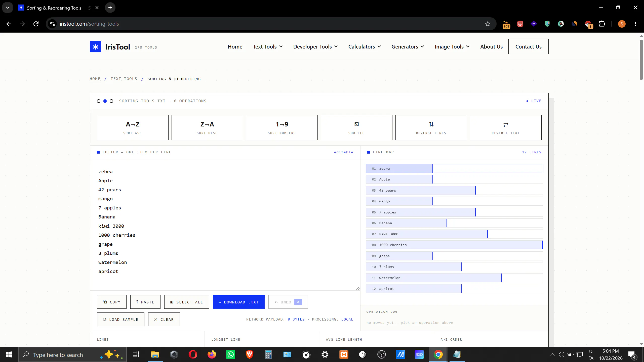Open OBS Studio from the taskbar
Image resolution: width=644 pixels, height=362 pixels.
point(381,355)
